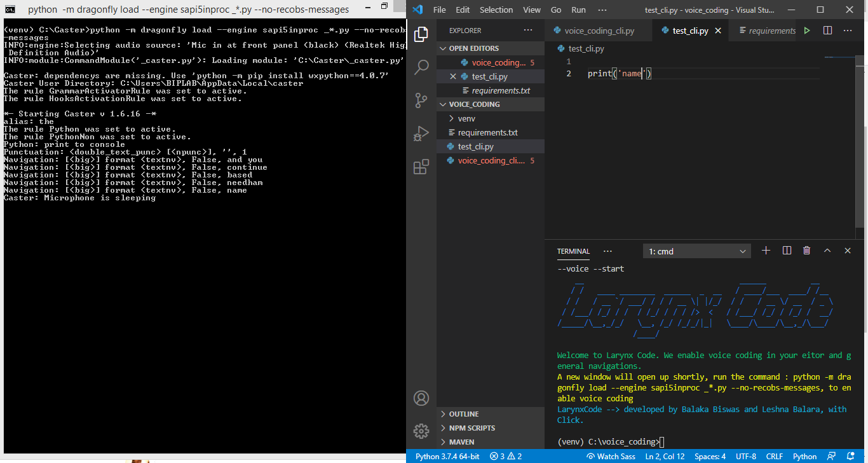Select Python 3.7.4 64-bit interpreter
Viewport: 868px width, 463px height.
click(447, 456)
